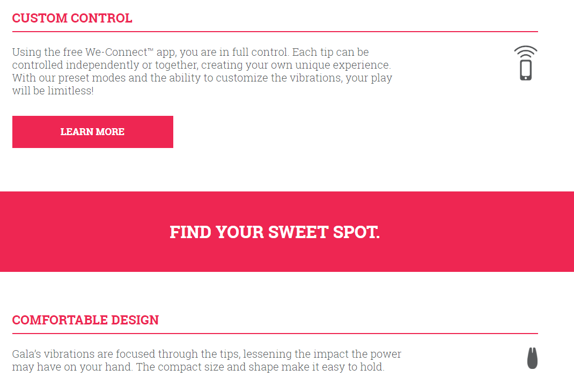Image resolution: width=574 pixels, height=392 pixels.
Task: Click the LEARN MORE button
Action: [x=93, y=132]
